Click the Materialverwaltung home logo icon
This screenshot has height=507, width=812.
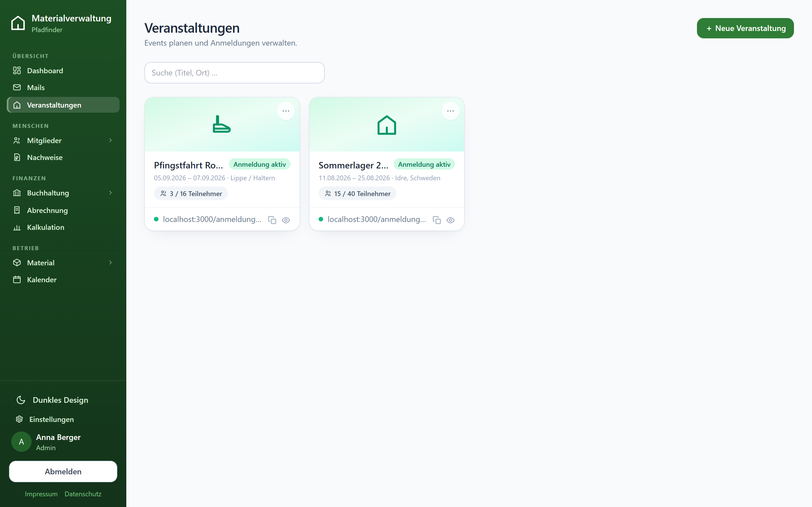pos(18,23)
